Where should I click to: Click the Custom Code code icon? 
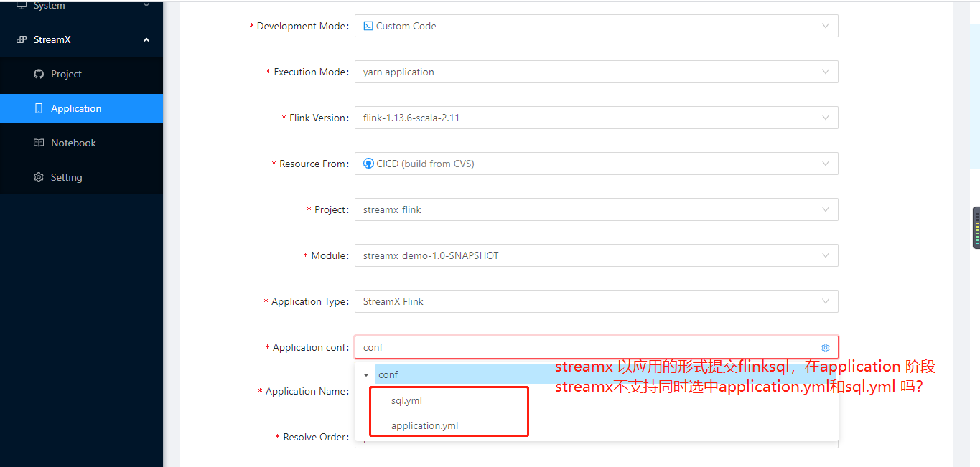click(368, 26)
